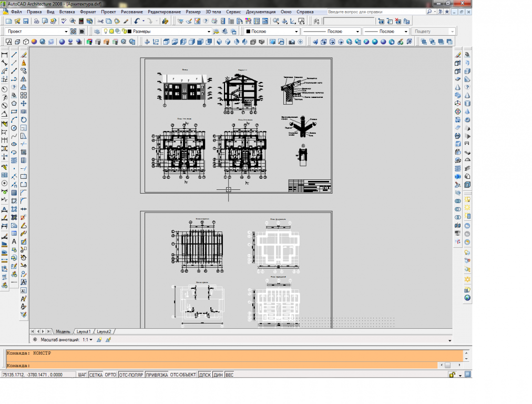Click the command line horizontal scrollbar

450,365
